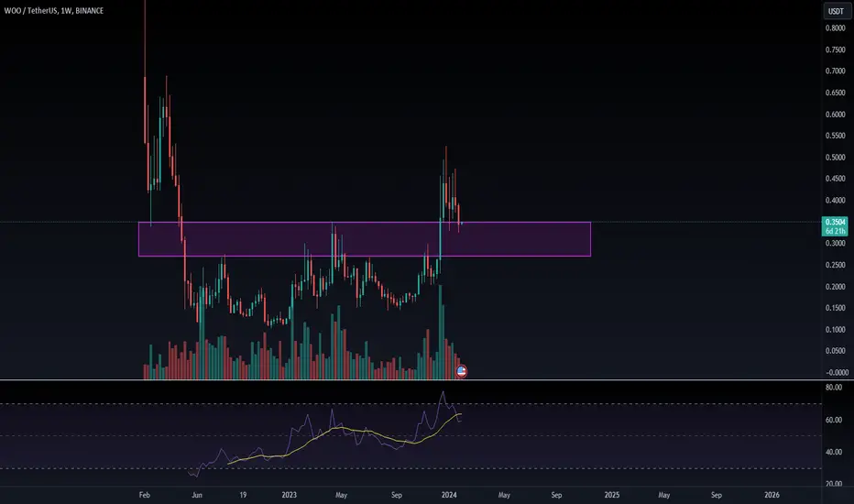Click the 0.5000 price axis label
The height and width of the screenshot is (504, 854).
[835, 158]
